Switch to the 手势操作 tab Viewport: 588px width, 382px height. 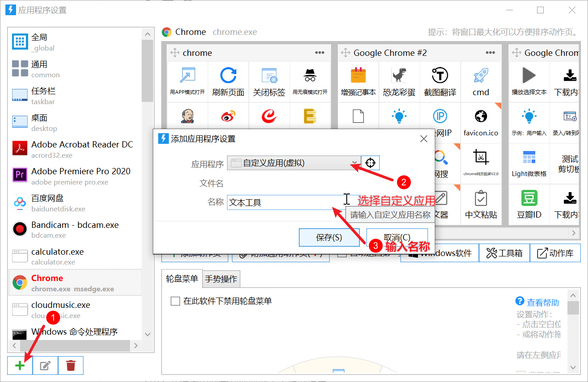221,279
